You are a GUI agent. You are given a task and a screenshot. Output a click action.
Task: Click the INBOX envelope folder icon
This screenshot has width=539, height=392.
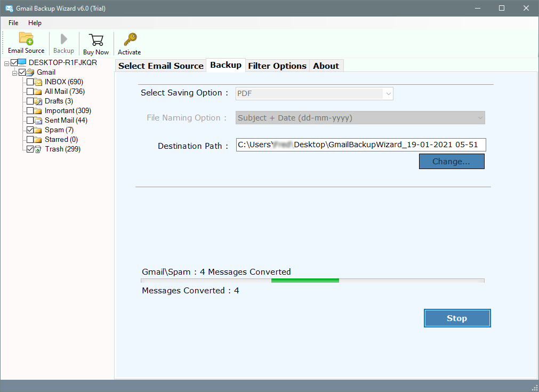[38, 82]
